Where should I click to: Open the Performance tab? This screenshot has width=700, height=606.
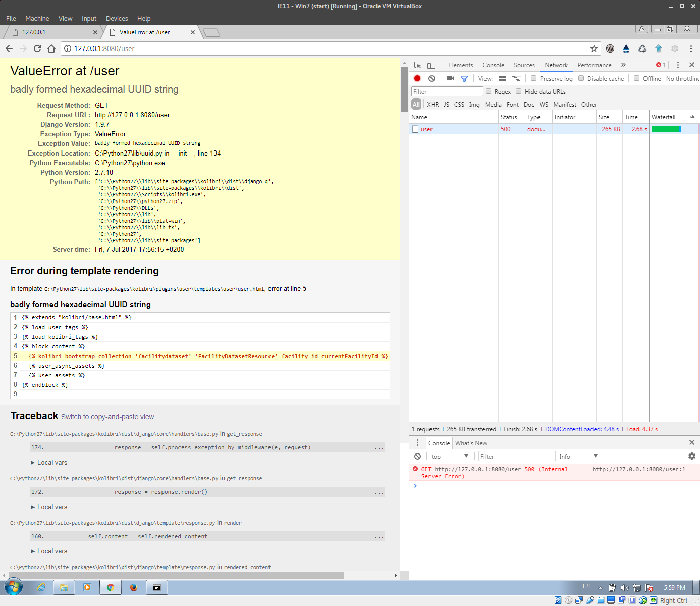pyautogui.click(x=595, y=65)
